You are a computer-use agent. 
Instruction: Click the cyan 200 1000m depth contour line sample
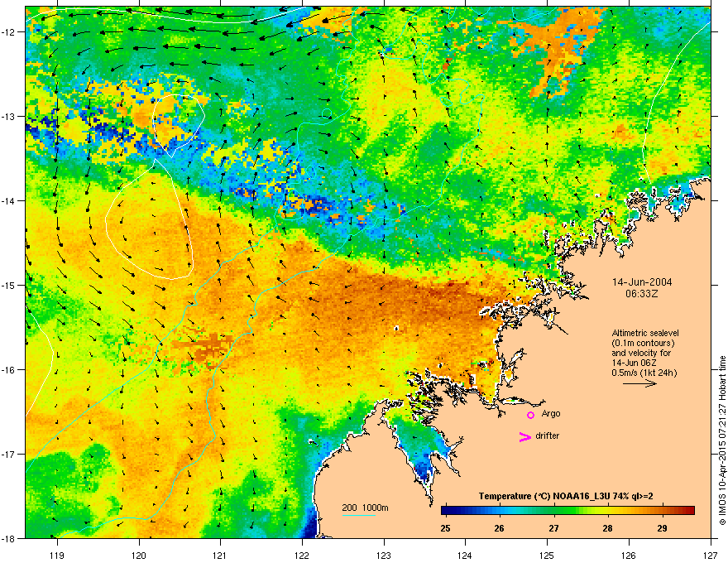tap(358, 515)
